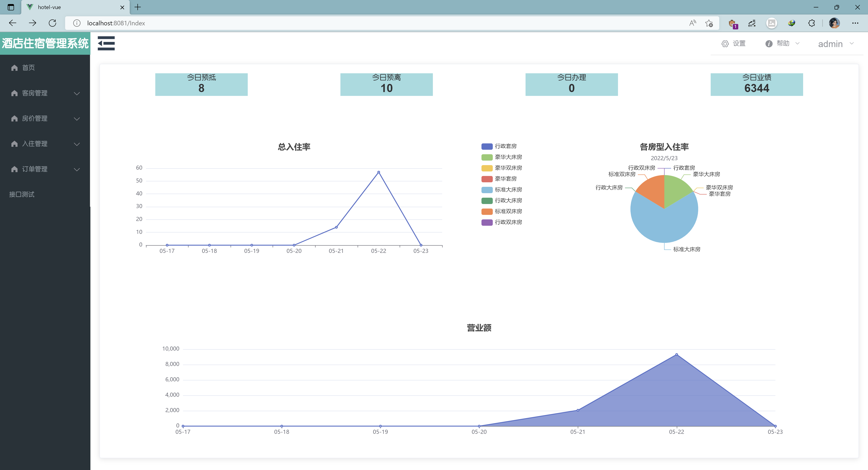Click the house icon next to 房价管理

pos(14,118)
